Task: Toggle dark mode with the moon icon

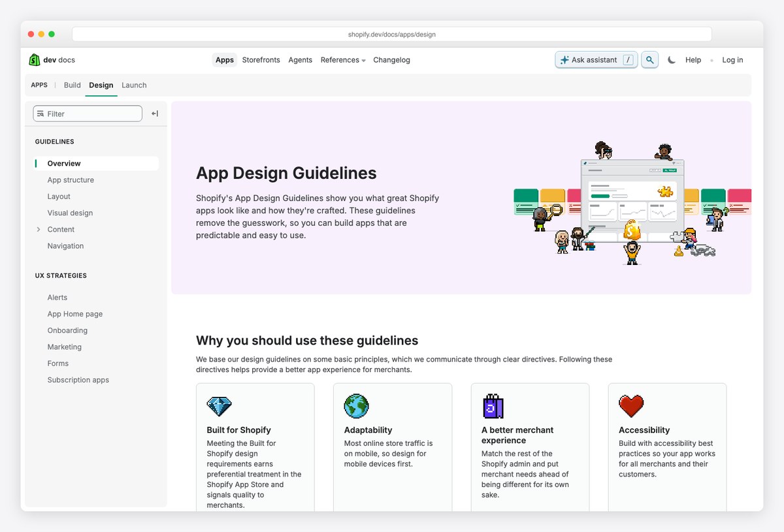Action: [672, 60]
